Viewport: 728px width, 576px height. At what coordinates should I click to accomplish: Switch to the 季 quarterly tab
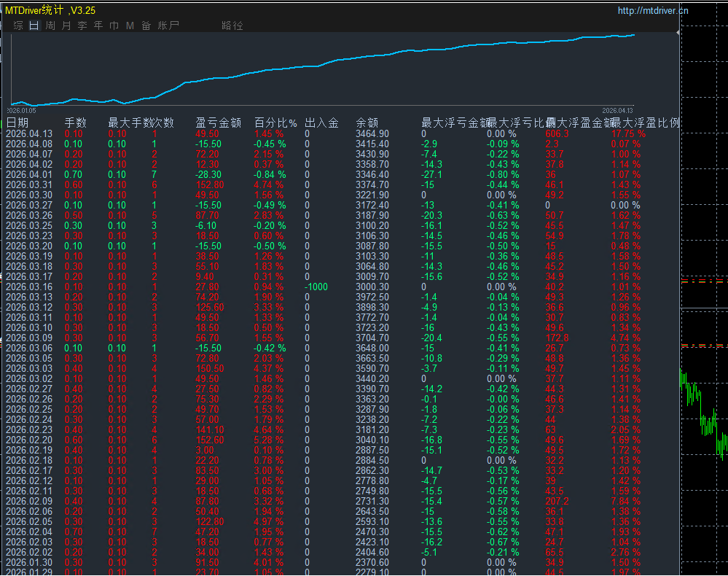[82, 26]
